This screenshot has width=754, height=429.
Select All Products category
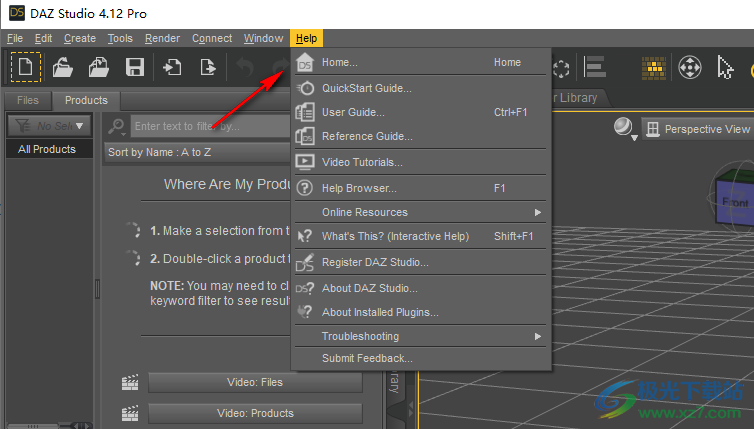(49, 149)
